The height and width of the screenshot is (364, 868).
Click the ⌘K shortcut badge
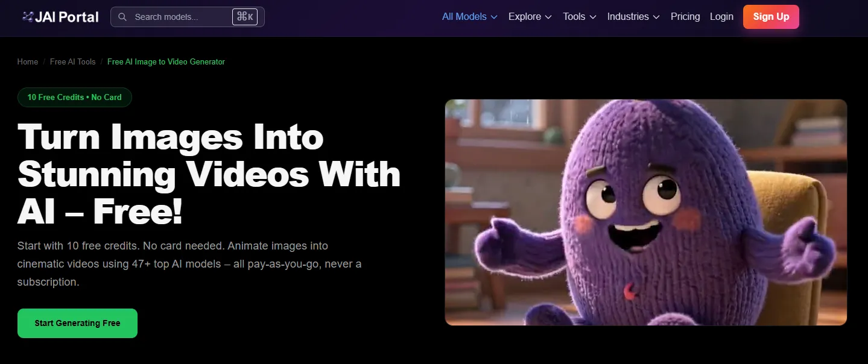coord(245,17)
